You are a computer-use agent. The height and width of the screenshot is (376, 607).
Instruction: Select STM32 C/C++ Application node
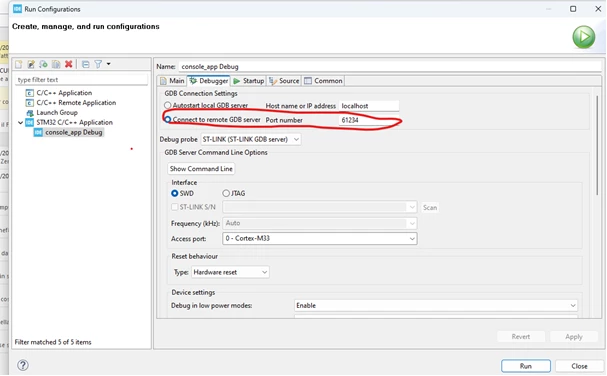pyautogui.click(x=74, y=122)
